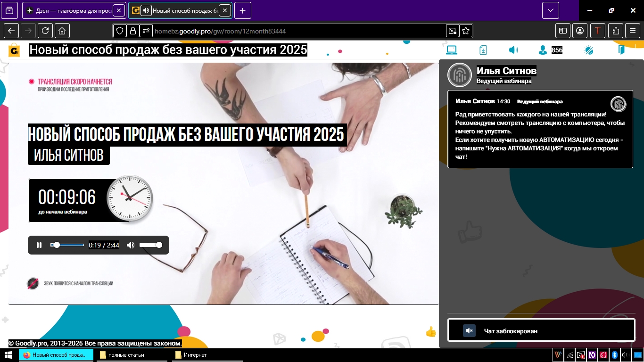The image size is (644, 362).
Task: Click Илья Ситнов host avatar in panel header
Action: [460, 75]
